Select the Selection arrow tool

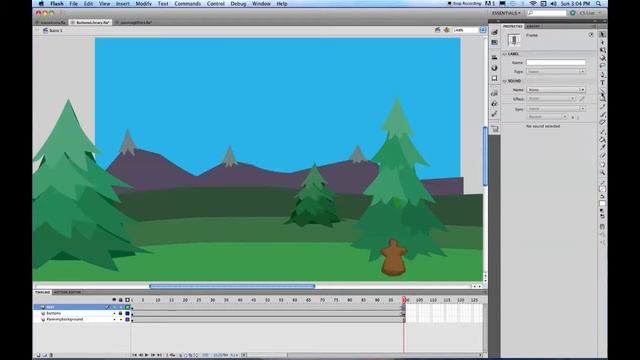coord(602,34)
